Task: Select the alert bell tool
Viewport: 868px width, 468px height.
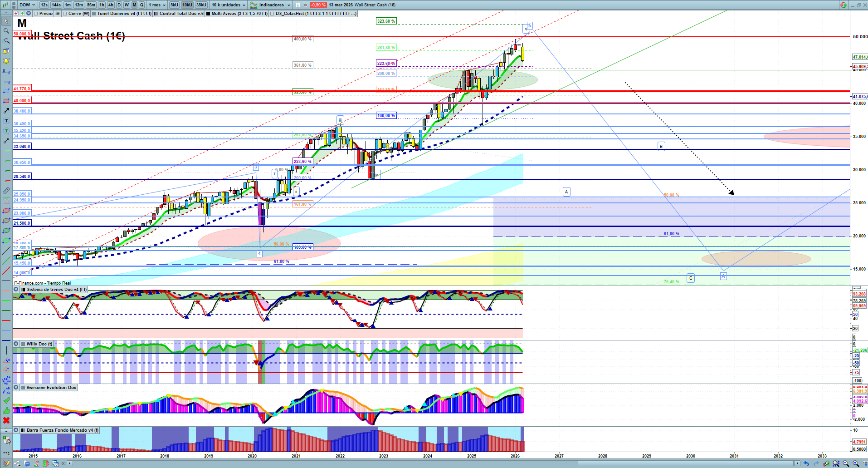Action: (x=6, y=61)
